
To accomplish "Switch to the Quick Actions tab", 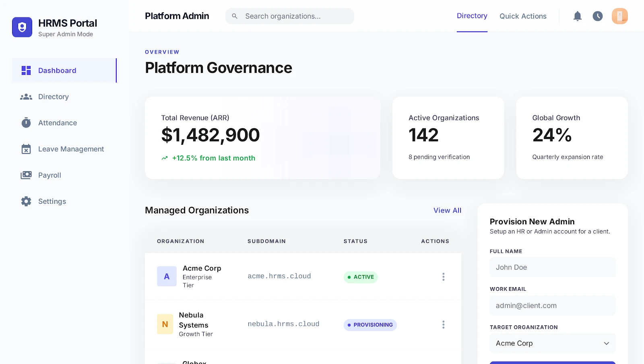I will click(x=523, y=16).
